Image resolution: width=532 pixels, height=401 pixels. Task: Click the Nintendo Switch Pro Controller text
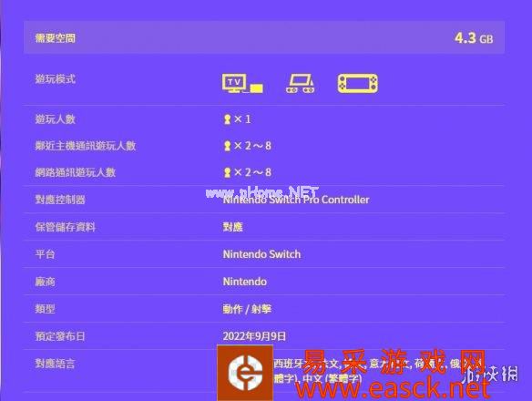coord(296,200)
